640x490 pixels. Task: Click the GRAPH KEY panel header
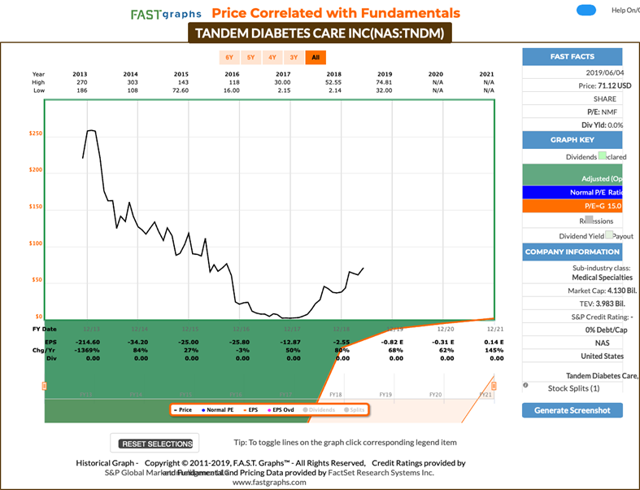(572, 140)
